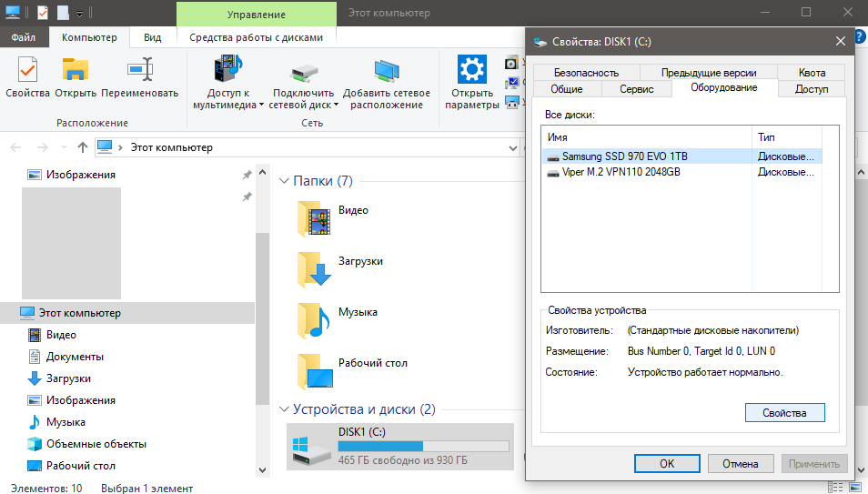Open the Общие tab in properties
The image size is (868, 494).
tap(567, 88)
